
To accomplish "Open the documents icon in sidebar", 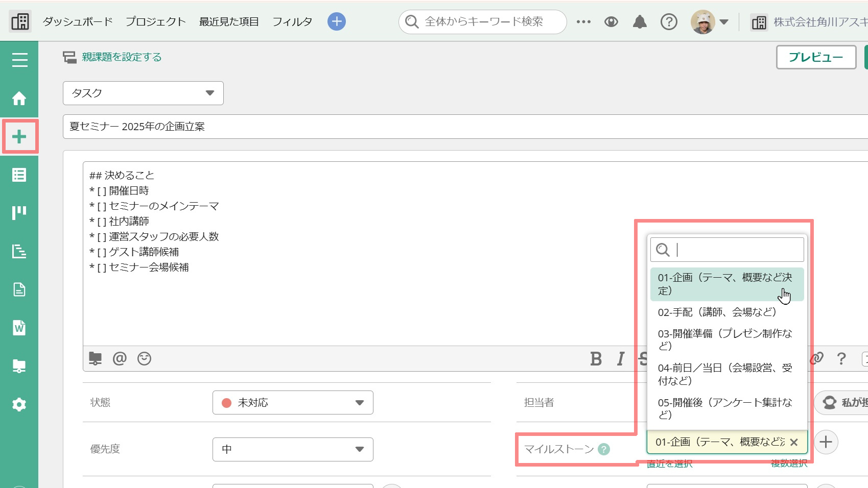I will tap(19, 289).
